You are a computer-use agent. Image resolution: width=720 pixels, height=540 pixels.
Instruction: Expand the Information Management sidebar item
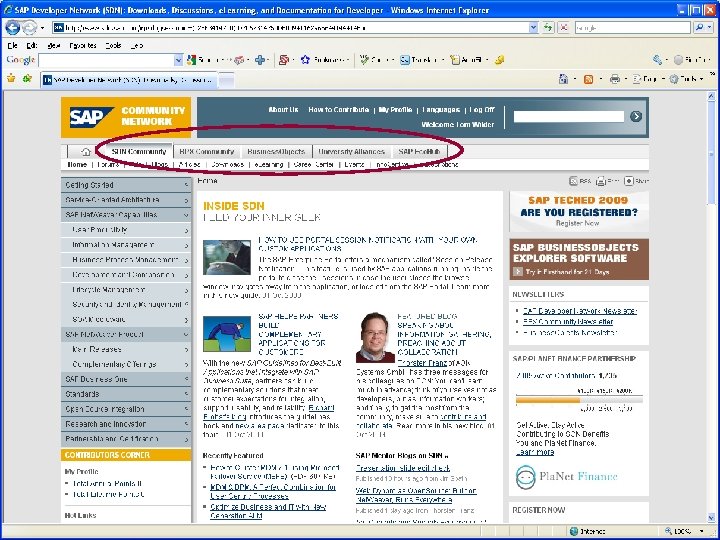coord(126,245)
